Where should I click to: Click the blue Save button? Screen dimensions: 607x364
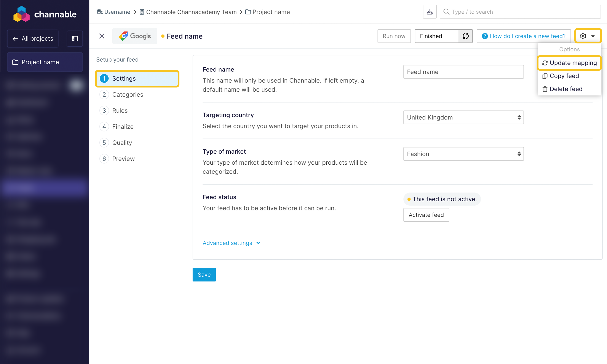[x=204, y=275]
